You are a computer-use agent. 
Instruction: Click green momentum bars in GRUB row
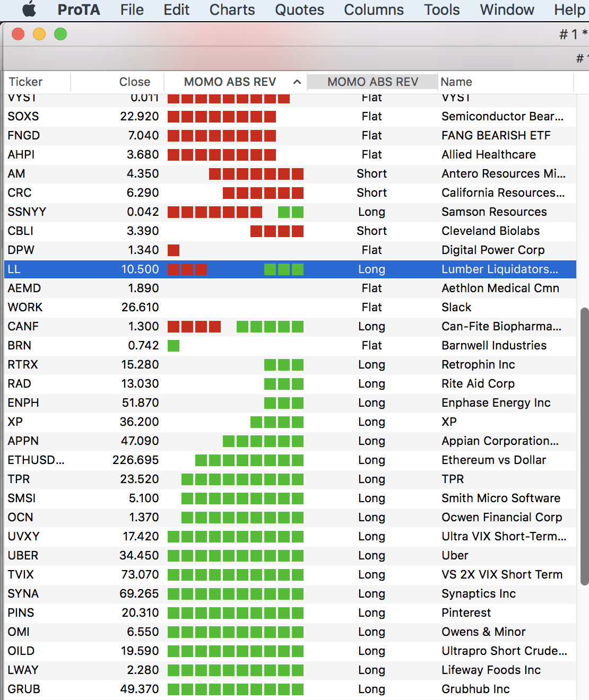point(236,689)
